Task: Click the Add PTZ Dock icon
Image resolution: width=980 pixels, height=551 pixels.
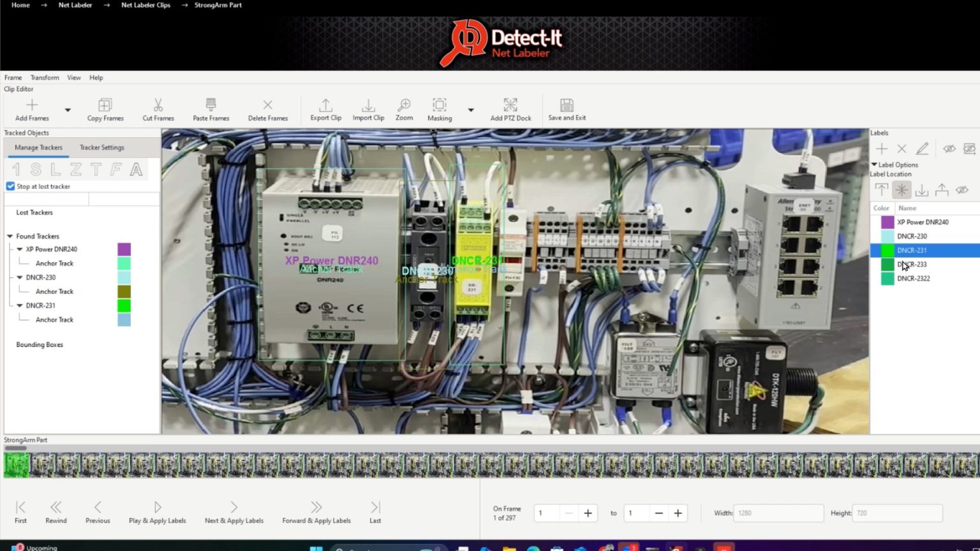Action: tap(510, 109)
